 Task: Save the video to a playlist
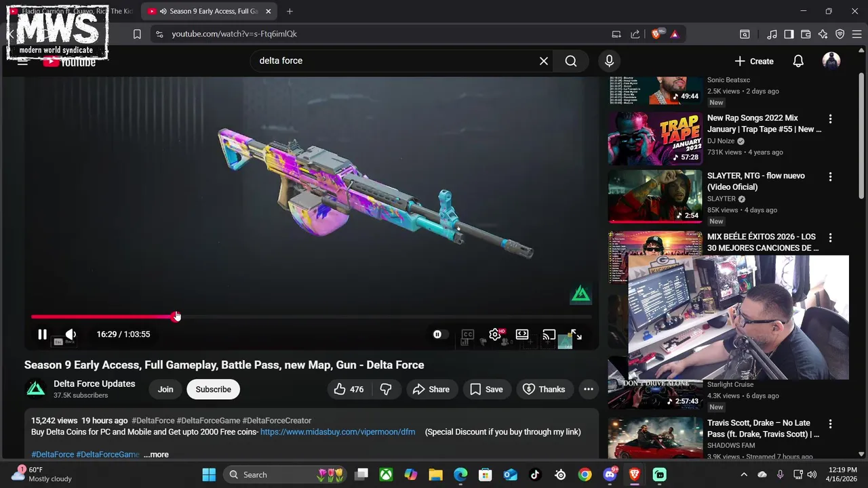pyautogui.click(x=487, y=389)
